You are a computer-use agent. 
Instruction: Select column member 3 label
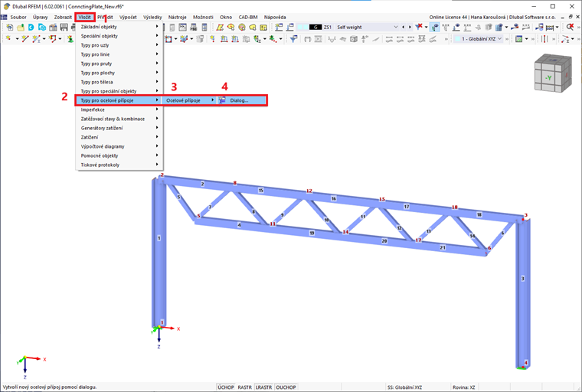(523, 279)
